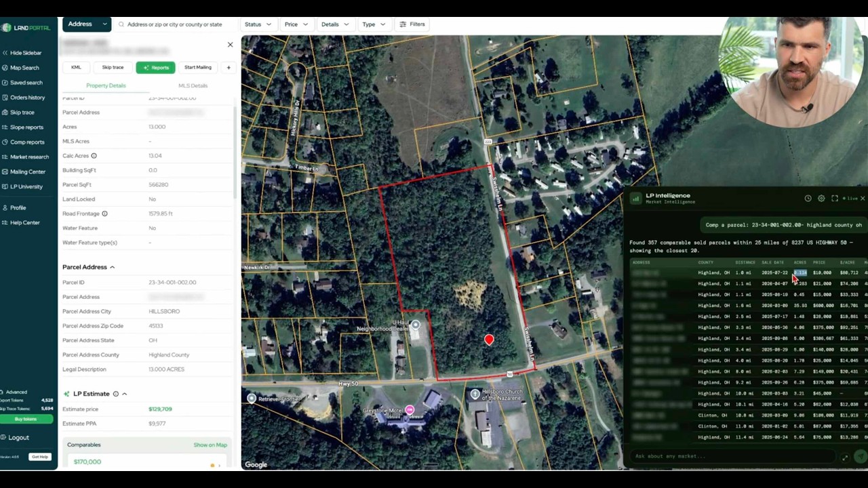Click the send button in LP Intelligence chat
The image size is (868, 488).
[860, 456]
